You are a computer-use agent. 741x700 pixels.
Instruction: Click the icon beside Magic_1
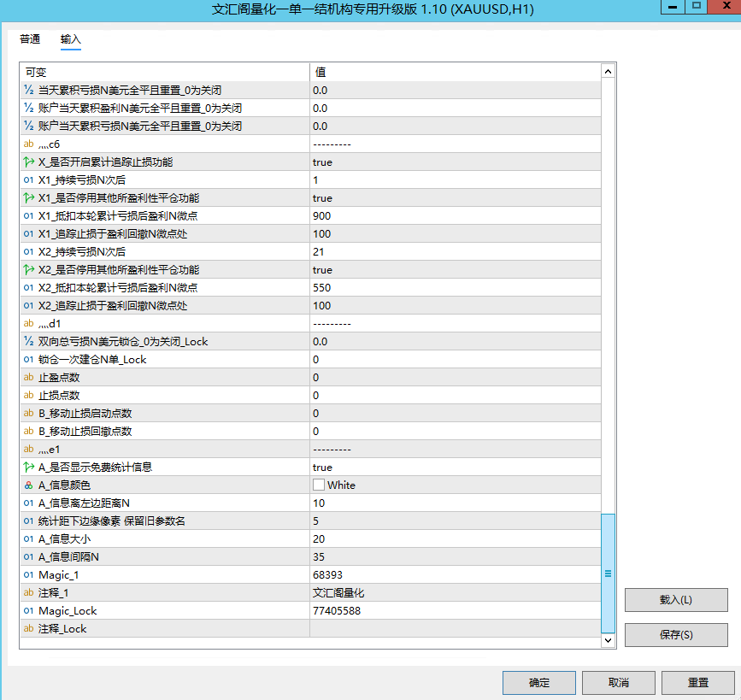coord(29,574)
